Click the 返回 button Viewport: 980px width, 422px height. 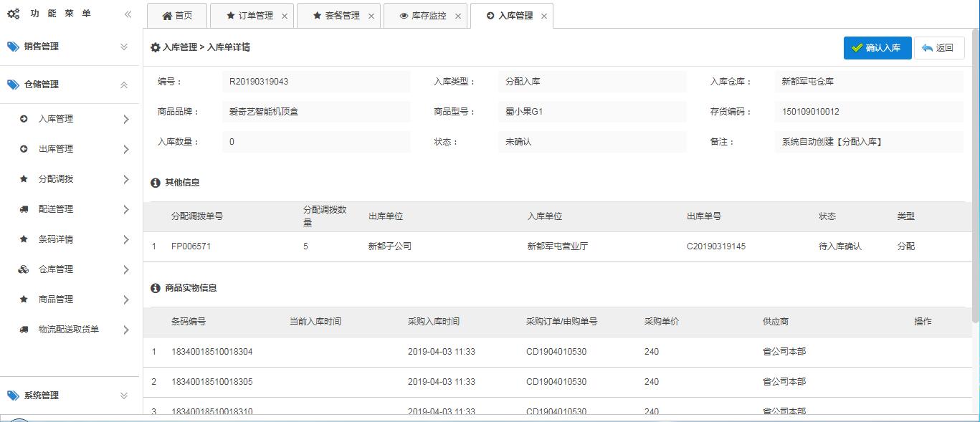pos(938,48)
